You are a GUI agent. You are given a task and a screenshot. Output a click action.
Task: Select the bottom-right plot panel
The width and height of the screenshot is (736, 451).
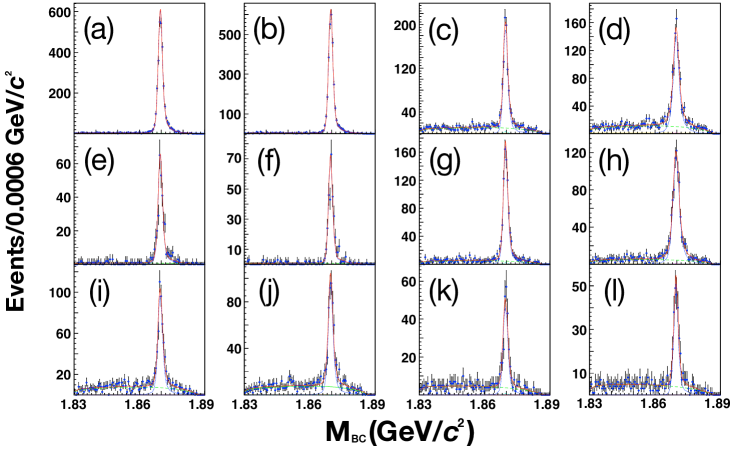[x=654, y=330]
